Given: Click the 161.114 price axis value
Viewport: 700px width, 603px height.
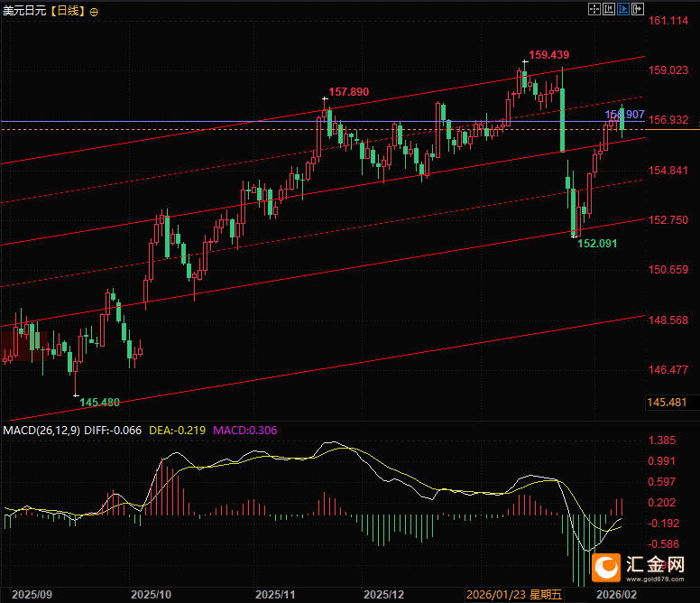Looking at the screenshot, I should (x=668, y=21).
